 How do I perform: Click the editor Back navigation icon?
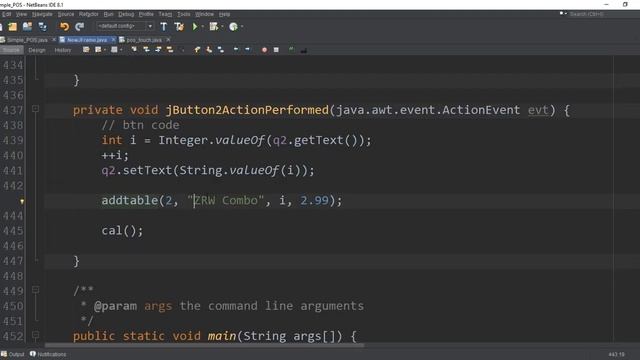click(98, 50)
